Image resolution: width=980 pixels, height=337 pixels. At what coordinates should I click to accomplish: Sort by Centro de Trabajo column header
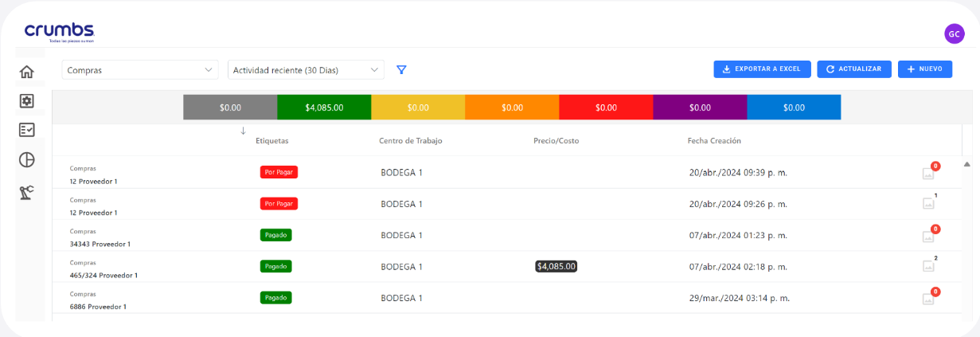click(410, 141)
